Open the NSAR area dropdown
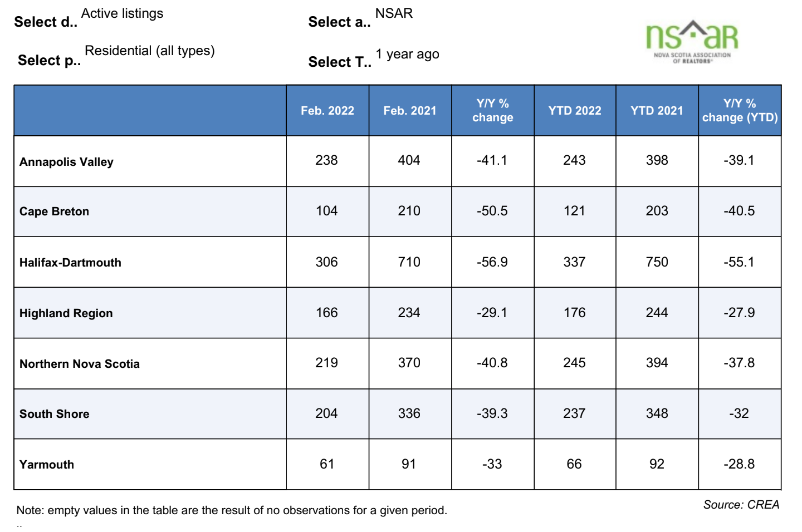 pos(394,13)
